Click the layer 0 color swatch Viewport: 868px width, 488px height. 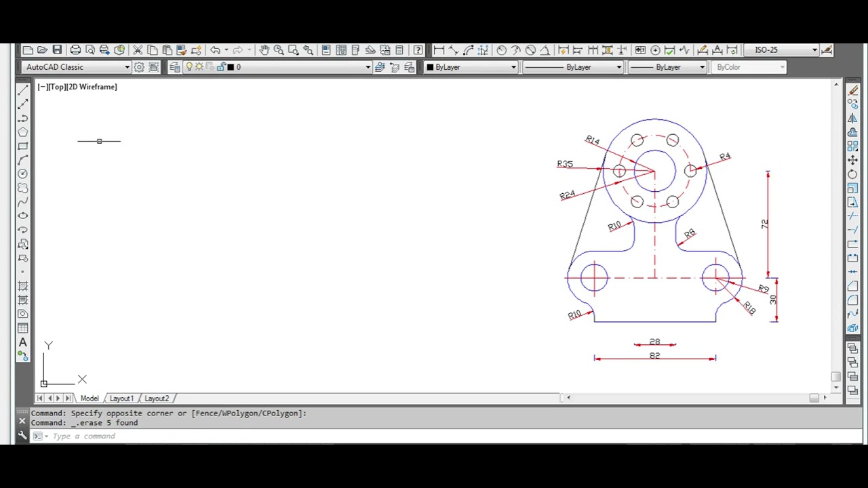pos(231,67)
